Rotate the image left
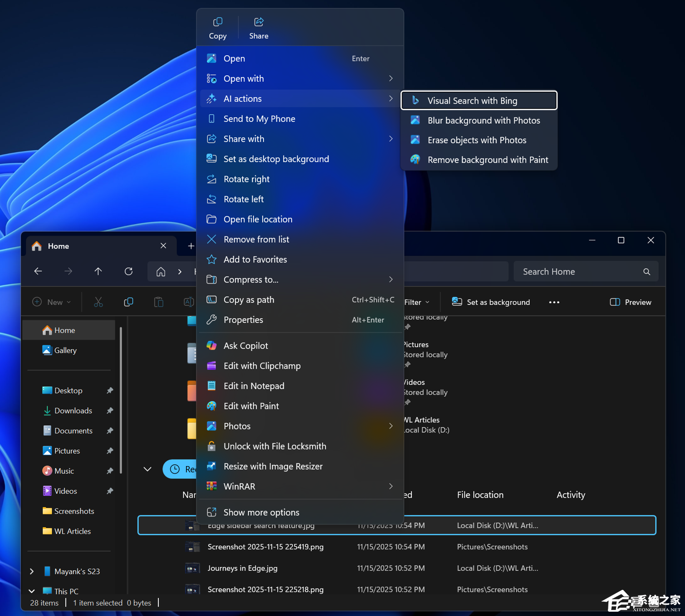Screen dimensions: 685x616 coord(300,199)
